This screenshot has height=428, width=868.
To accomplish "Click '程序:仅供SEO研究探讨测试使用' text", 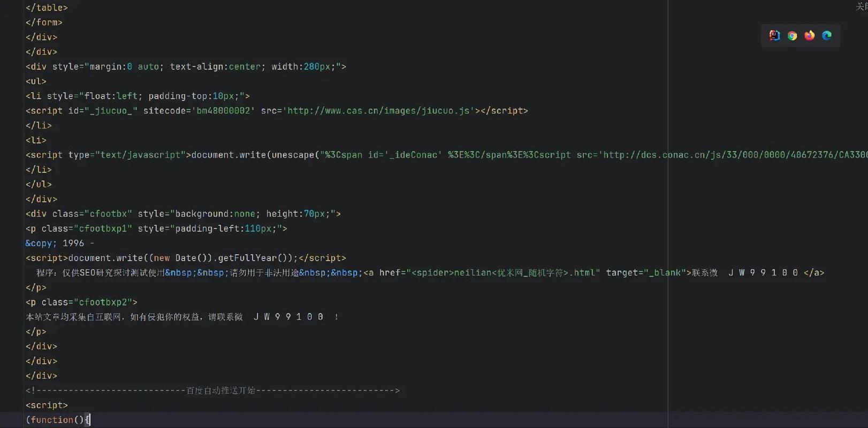I will [x=100, y=273].
